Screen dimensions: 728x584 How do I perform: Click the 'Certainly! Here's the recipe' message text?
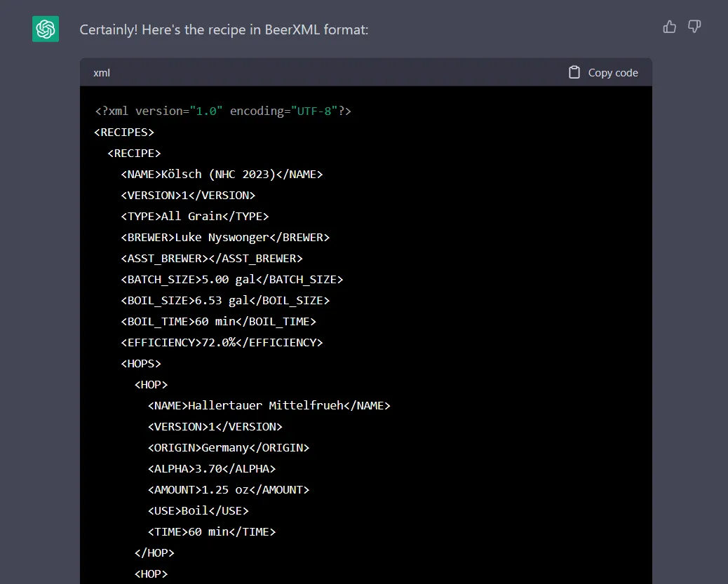[224, 29]
